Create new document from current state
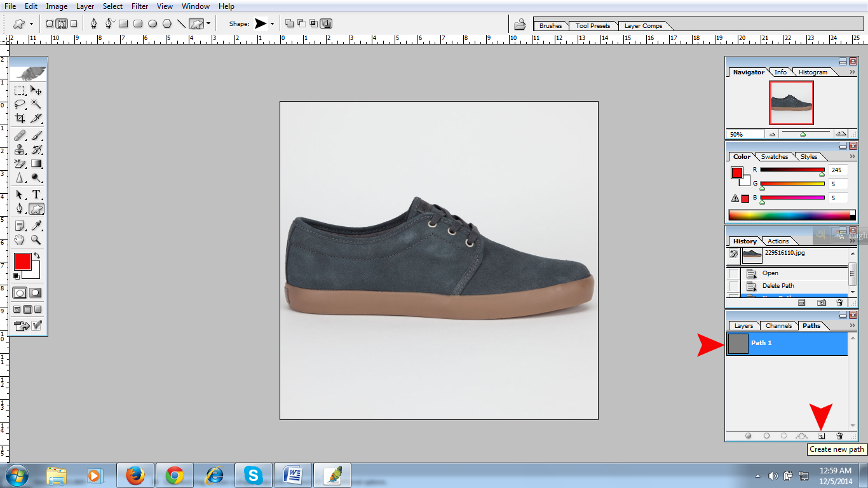Image resolution: width=868 pixels, height=488 pixels. click(x=802, y=302)
